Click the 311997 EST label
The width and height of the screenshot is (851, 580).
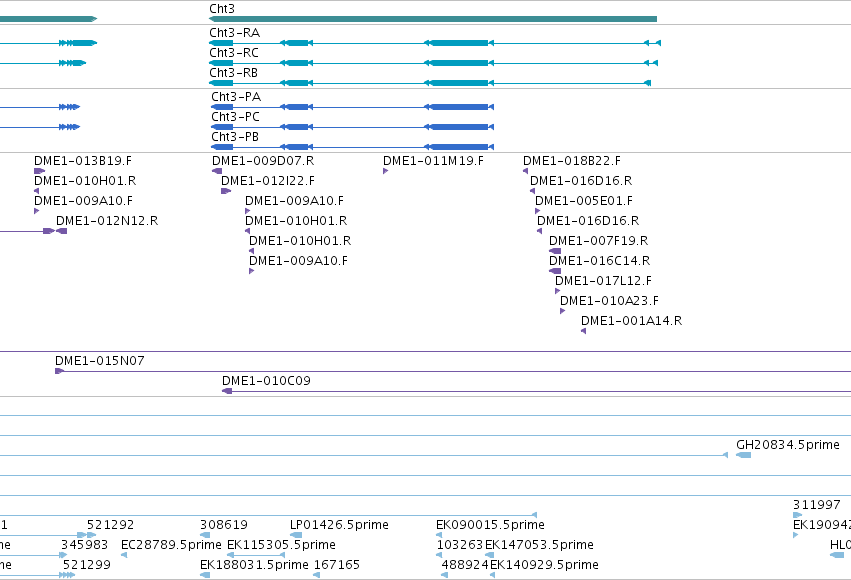coord(817,505)
